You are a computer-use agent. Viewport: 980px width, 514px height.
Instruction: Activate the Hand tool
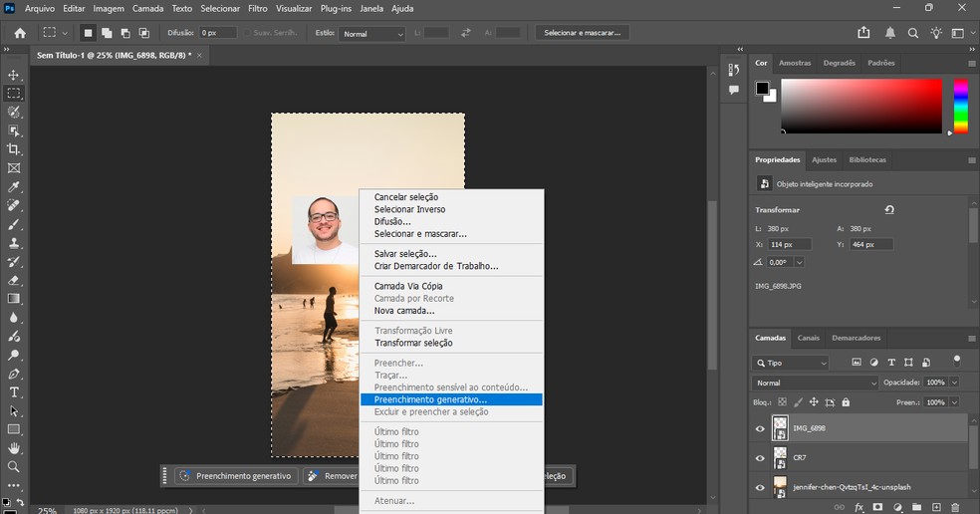pos(14,448)
